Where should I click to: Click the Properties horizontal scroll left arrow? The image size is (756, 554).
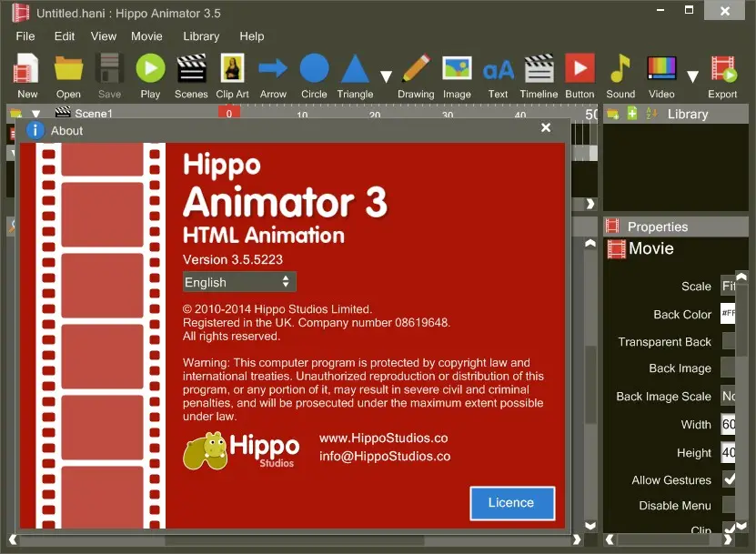coord(610,540)
